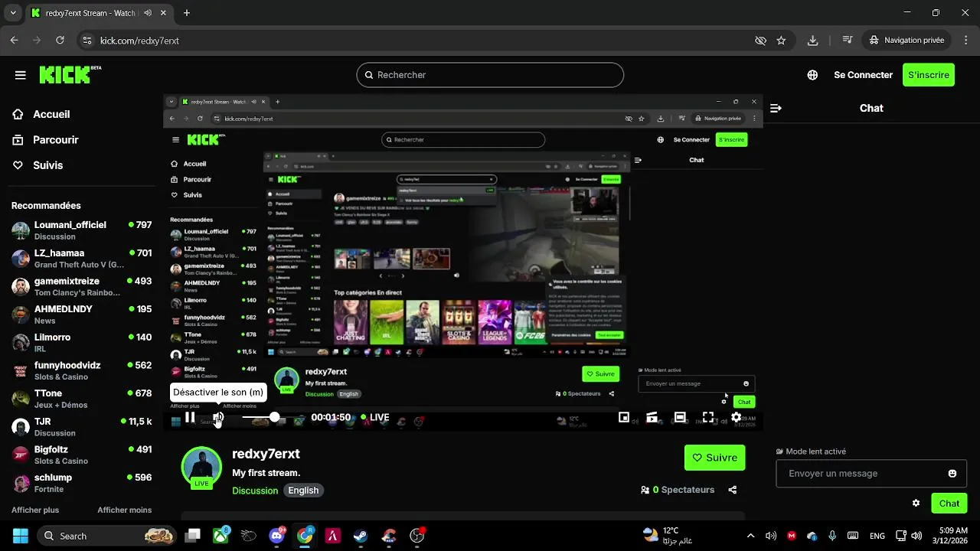Open TJR recommended channel

click(81, 426)
